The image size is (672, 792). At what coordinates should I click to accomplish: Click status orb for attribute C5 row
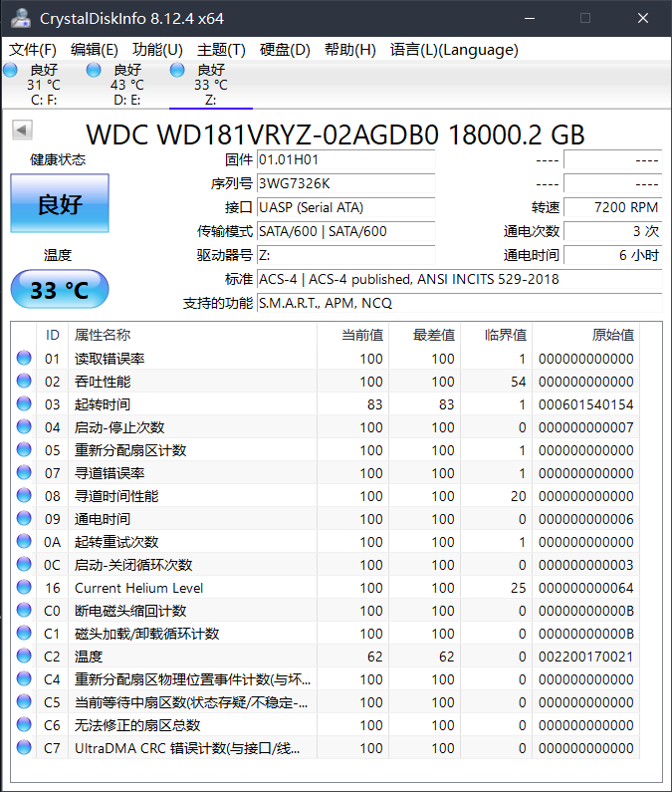(24, 701)
